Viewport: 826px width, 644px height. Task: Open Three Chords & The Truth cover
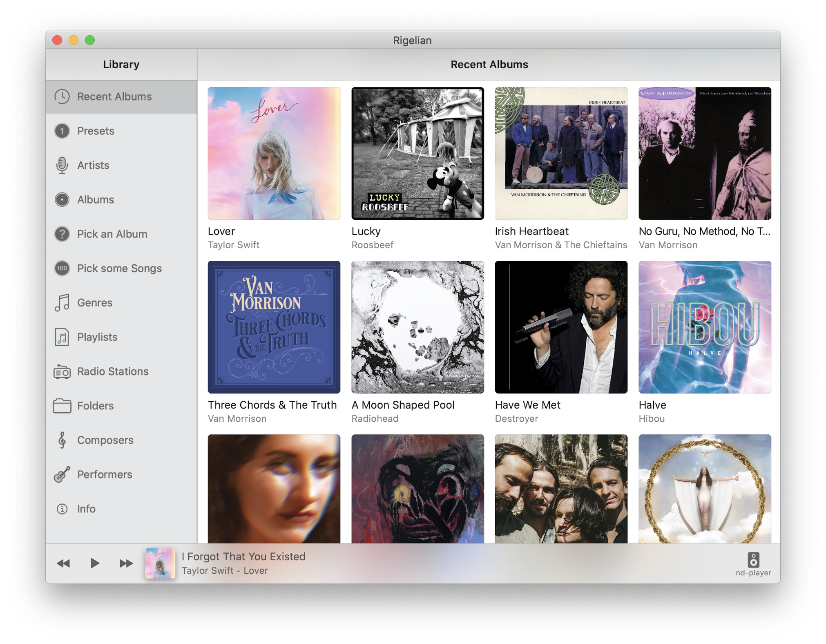274,327
